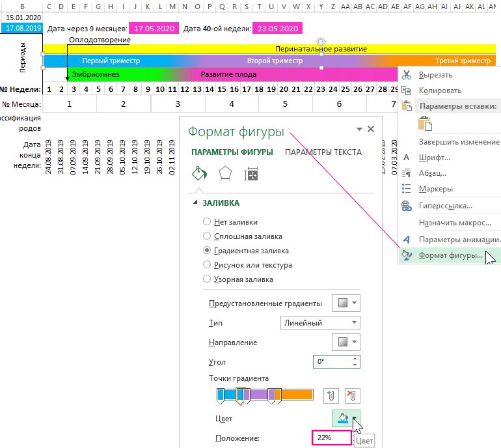Screen dimensions: 501x448
Task: Switch to the 'ПАРАМЕТРЫ ТЕКСТА' tab
Action: pyautogui.click(x=323, y=152)
